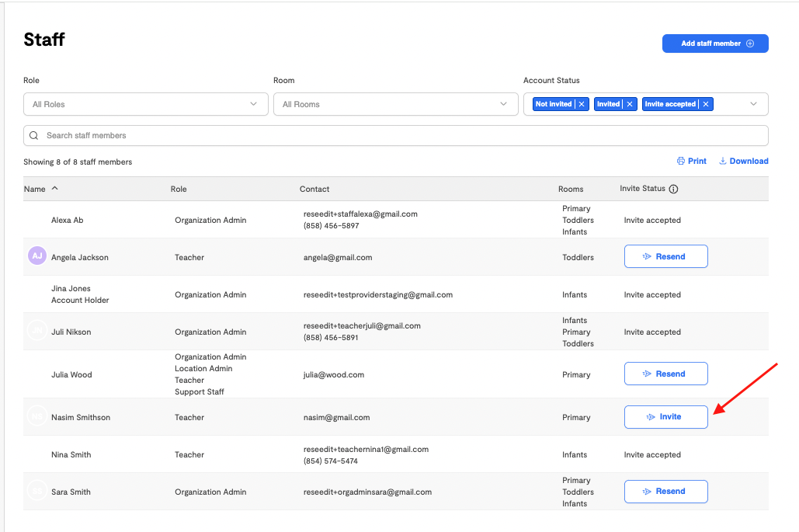The width and height of the screenshot is (799, 532).
Task: Select the Julia Wood name
Action: pos(72,374)
